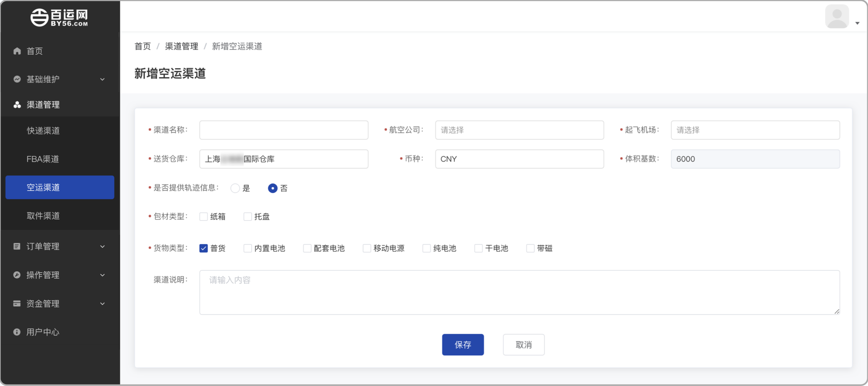Select the 基础维护 shield icon

[x=17, y=79]
